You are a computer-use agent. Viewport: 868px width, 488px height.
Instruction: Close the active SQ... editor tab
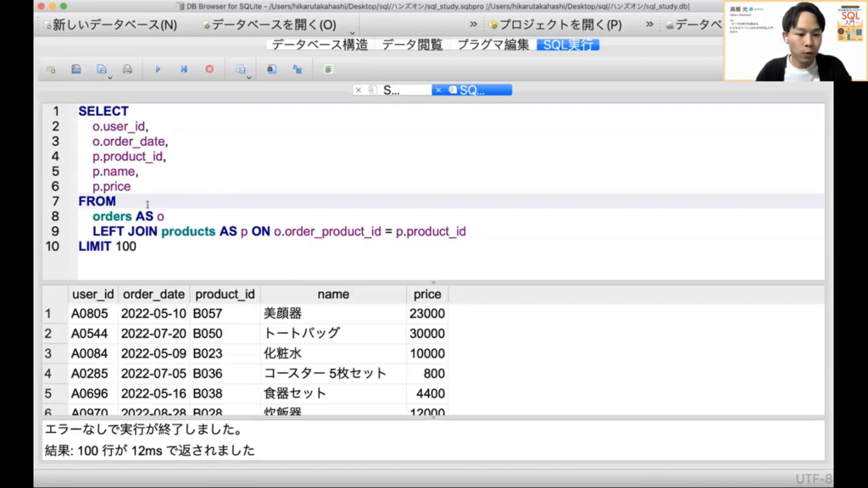439,90
